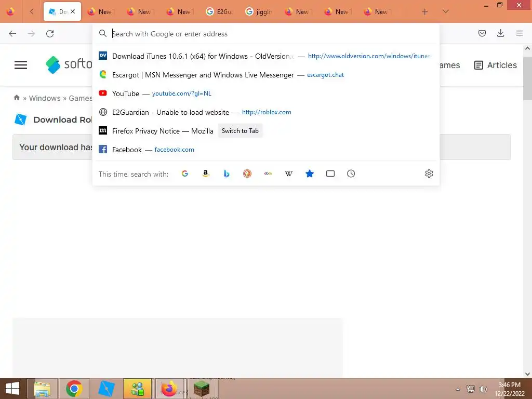The width and height of the screenshot is (532, 399).
Task: Switch to the New Tab right of jiggling tab
Action: [298, 11]
